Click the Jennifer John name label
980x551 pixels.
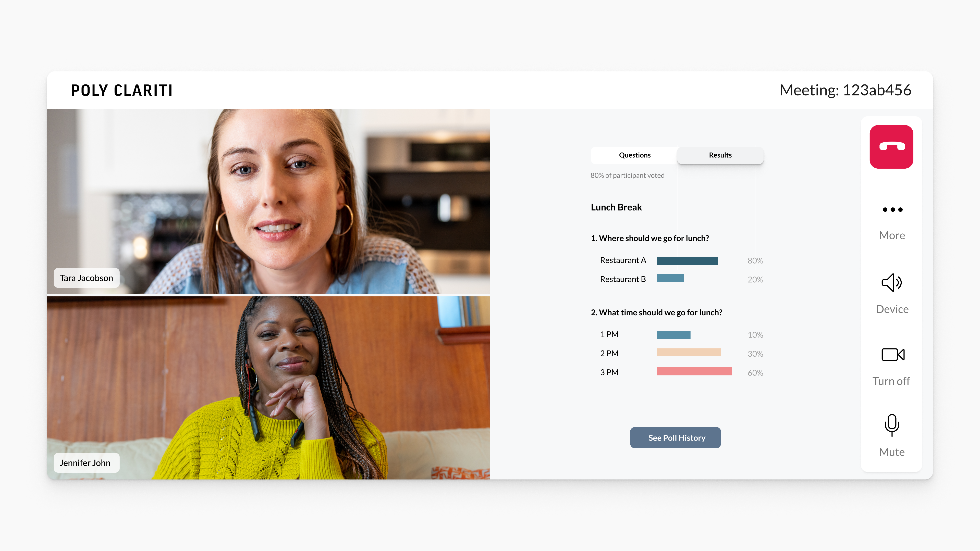pyautogui.click(x=86, y=463)
